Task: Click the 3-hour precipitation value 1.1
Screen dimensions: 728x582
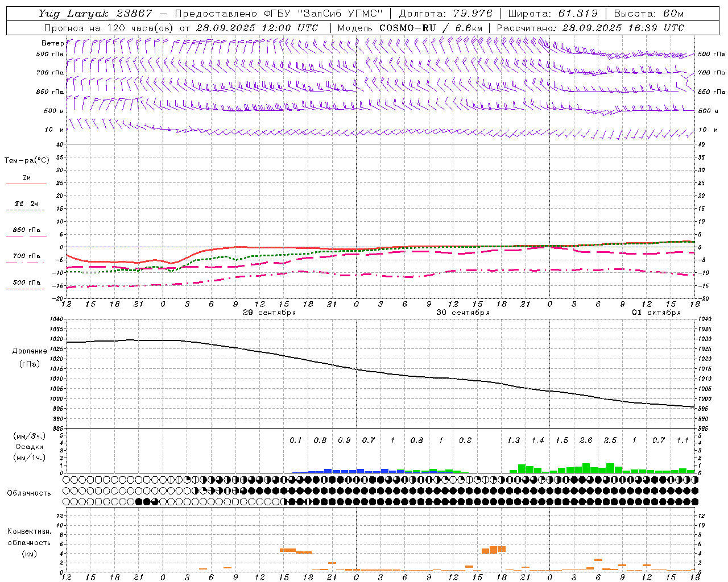Action: click(682, 440)
